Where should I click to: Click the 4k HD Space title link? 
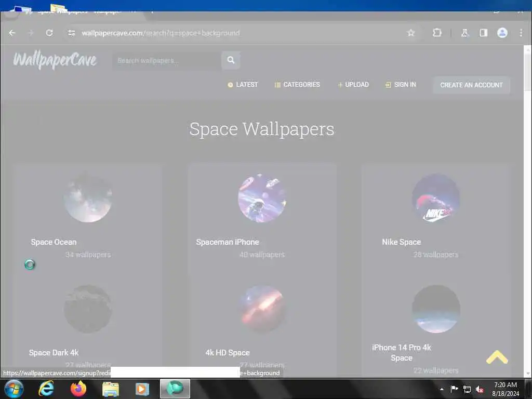228,353
